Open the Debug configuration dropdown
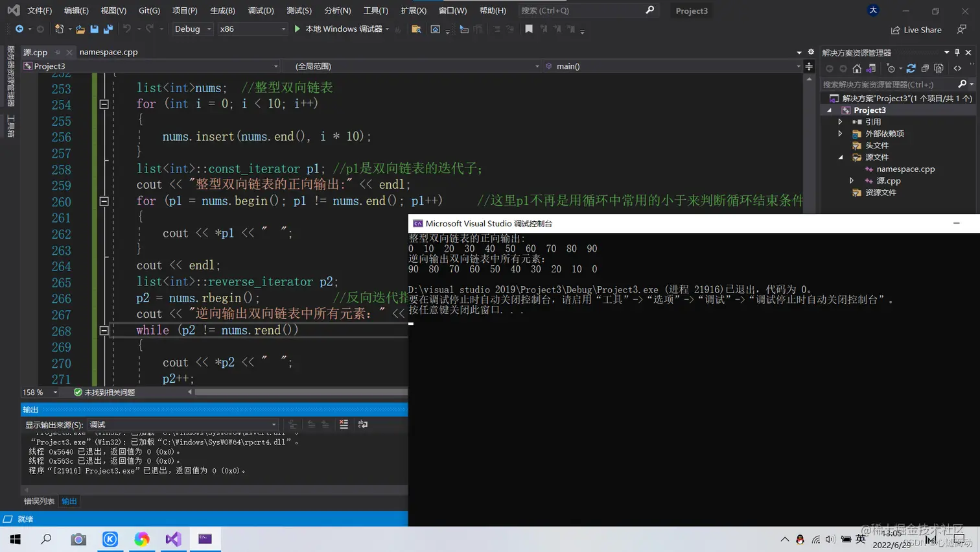Screen dimensions: 980x552 (192, 29)
